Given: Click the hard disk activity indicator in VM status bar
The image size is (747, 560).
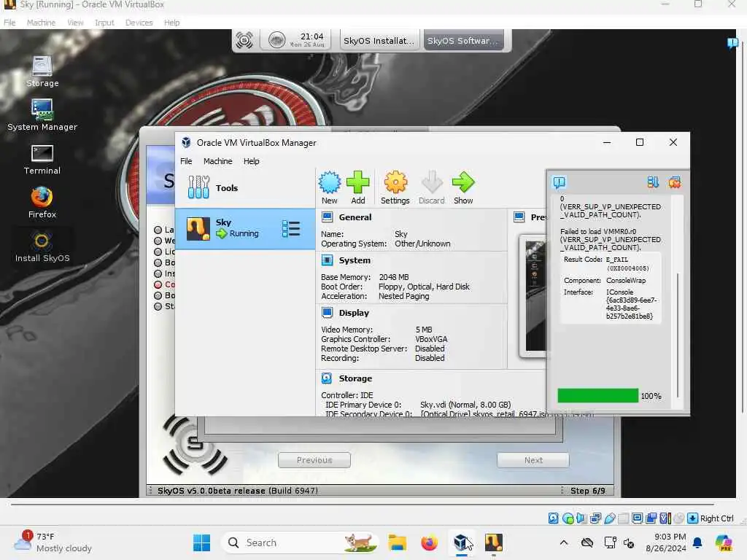Looking at the screenshot, I should 553,518.
